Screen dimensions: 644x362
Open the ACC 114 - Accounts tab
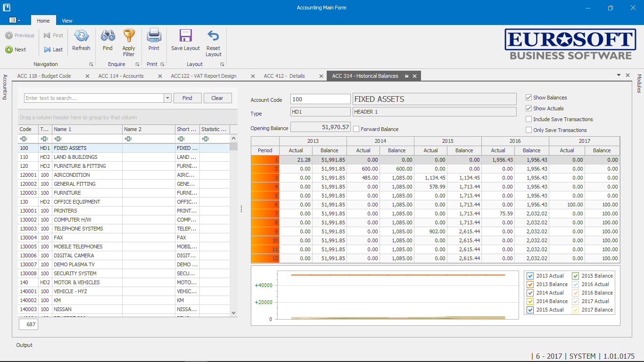[121, 76]
